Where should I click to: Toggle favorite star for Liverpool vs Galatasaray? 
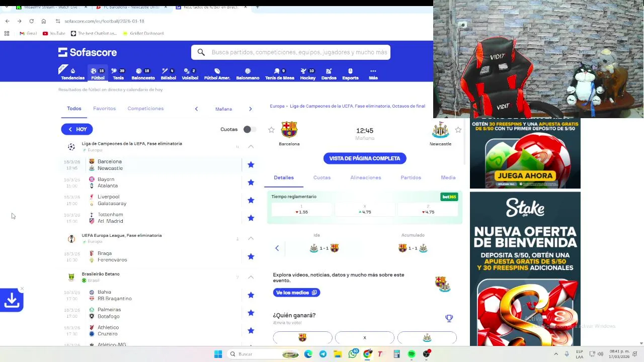tap(251, 200)
